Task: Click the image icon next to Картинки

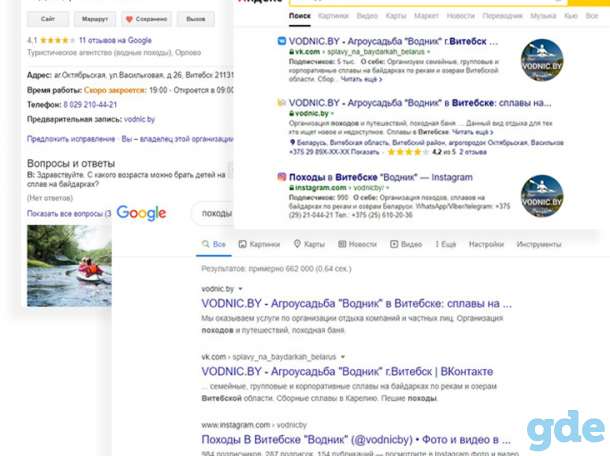Action: point(242,244)
